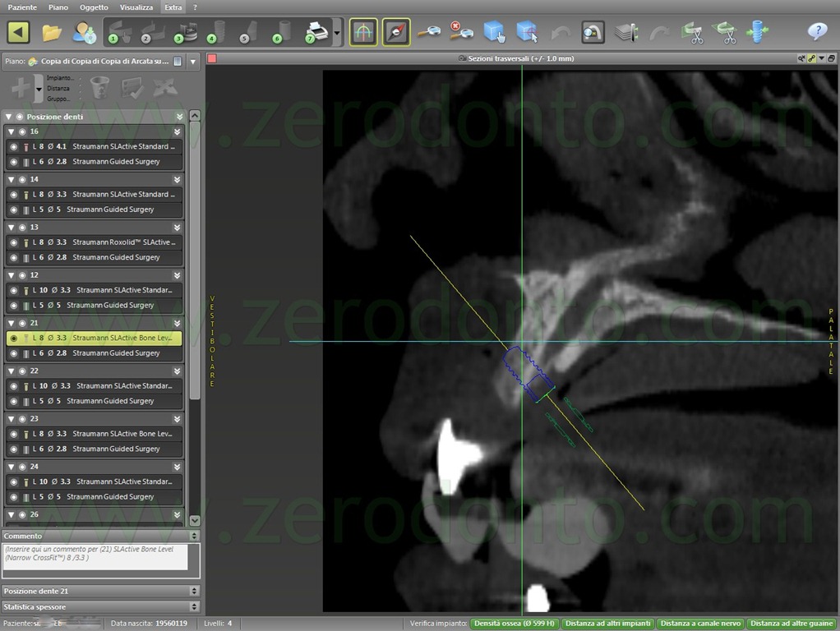Toggle the panoramic curve view button
This screenshot has height=631, width=840.
363,32
